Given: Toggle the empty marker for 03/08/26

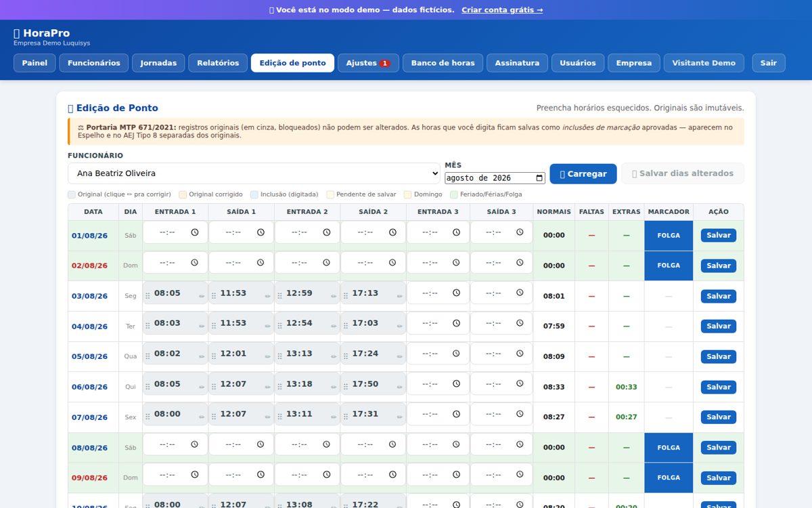Looking at the screenshot, I should point(669,296).
